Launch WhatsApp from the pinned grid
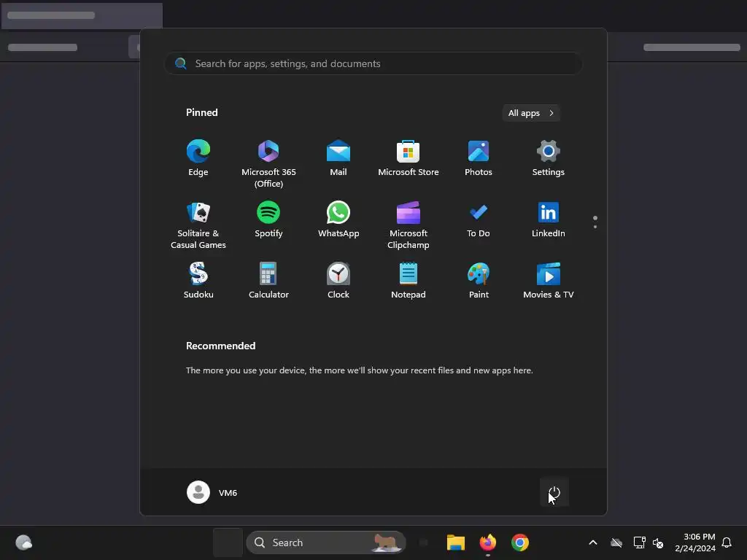 [338, 219]
